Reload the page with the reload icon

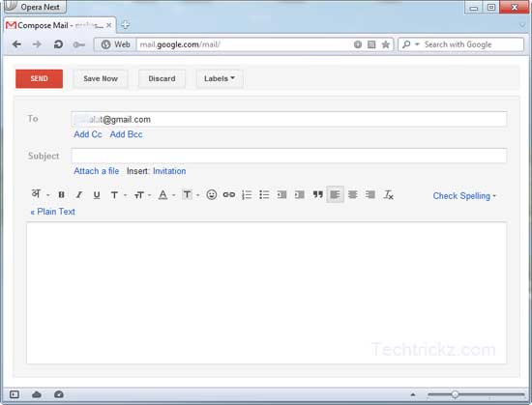pos(58,44)
